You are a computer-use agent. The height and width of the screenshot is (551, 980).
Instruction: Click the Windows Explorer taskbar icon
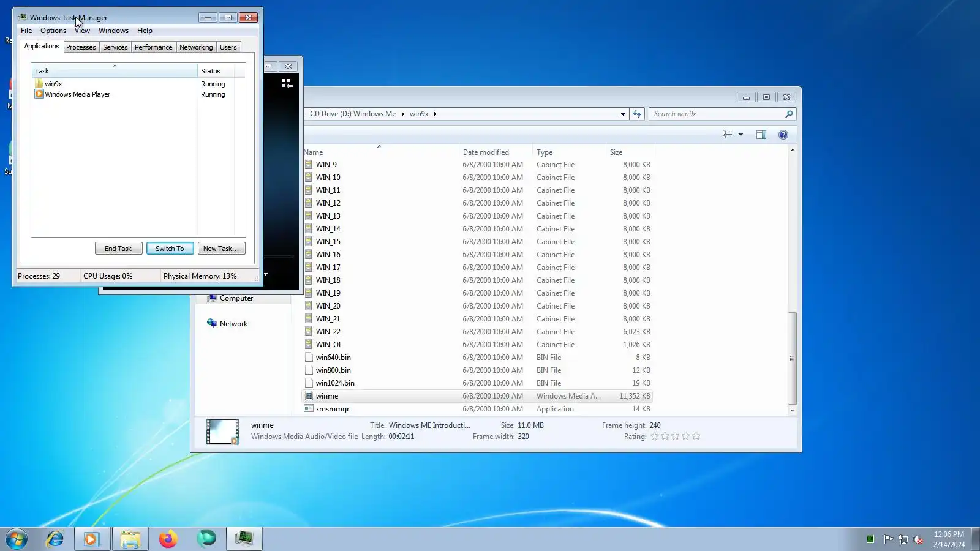point(130,539)
